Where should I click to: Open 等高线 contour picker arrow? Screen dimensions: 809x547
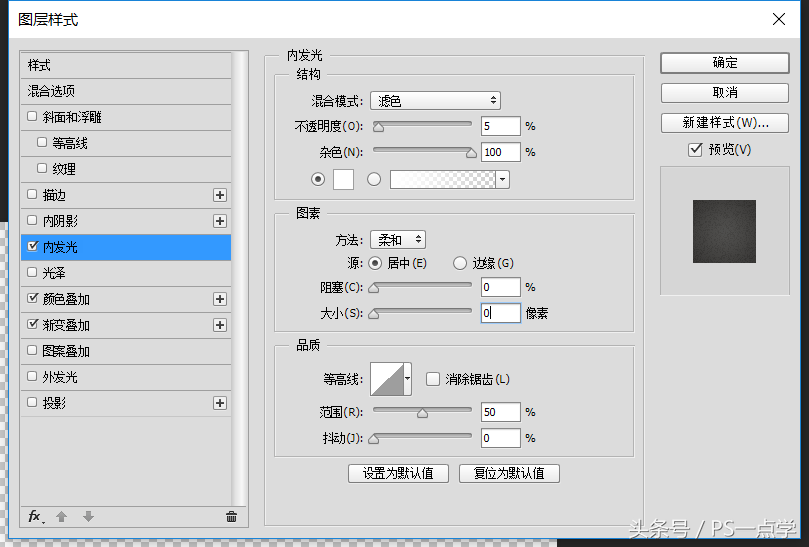(408, 379)
